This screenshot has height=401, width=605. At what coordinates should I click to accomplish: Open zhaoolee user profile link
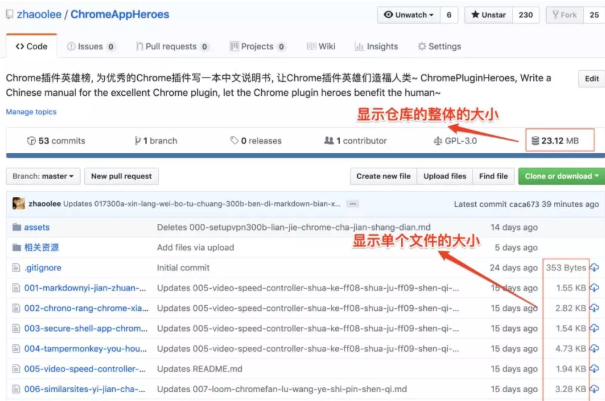coord(39,15)
